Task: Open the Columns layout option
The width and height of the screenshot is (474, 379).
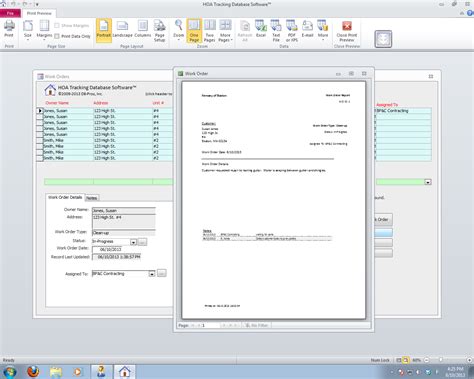Action: (x=143, y=29)
